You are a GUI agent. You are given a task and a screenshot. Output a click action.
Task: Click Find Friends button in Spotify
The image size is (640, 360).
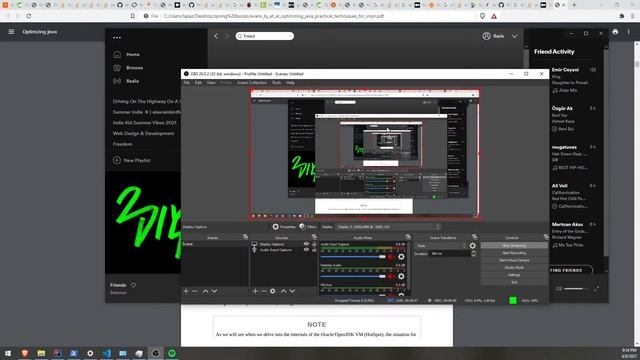click(571, 270)
